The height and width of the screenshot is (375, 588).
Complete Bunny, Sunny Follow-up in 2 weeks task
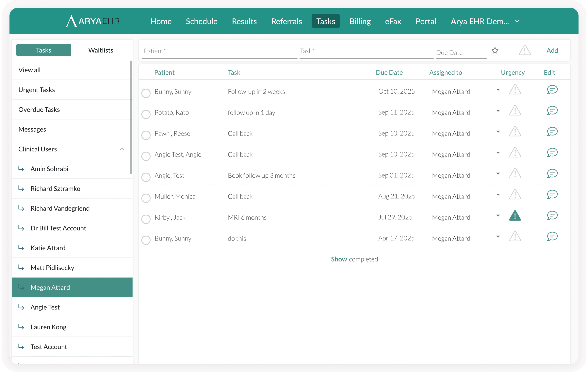146,93
